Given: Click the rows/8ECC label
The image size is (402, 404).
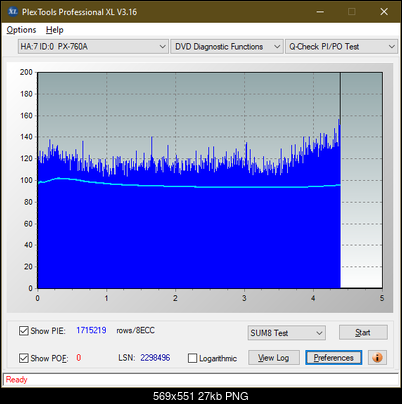Looking at the screenshot, I should (x=135, y=330).
